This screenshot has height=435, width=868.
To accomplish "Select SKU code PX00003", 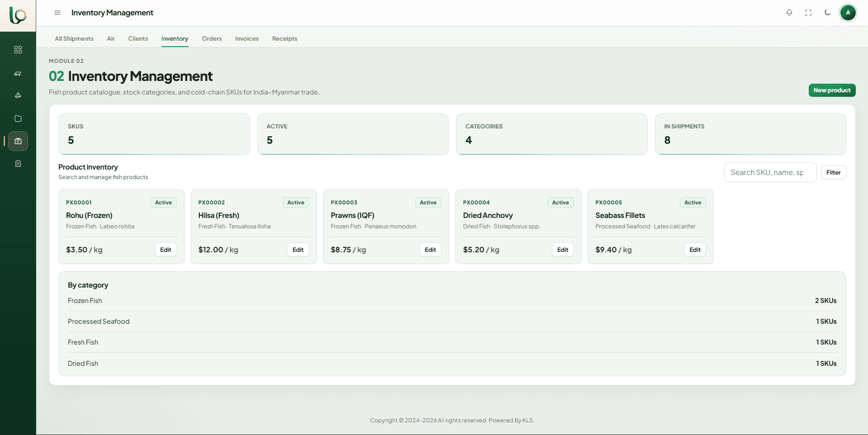I will coord(344,203).
